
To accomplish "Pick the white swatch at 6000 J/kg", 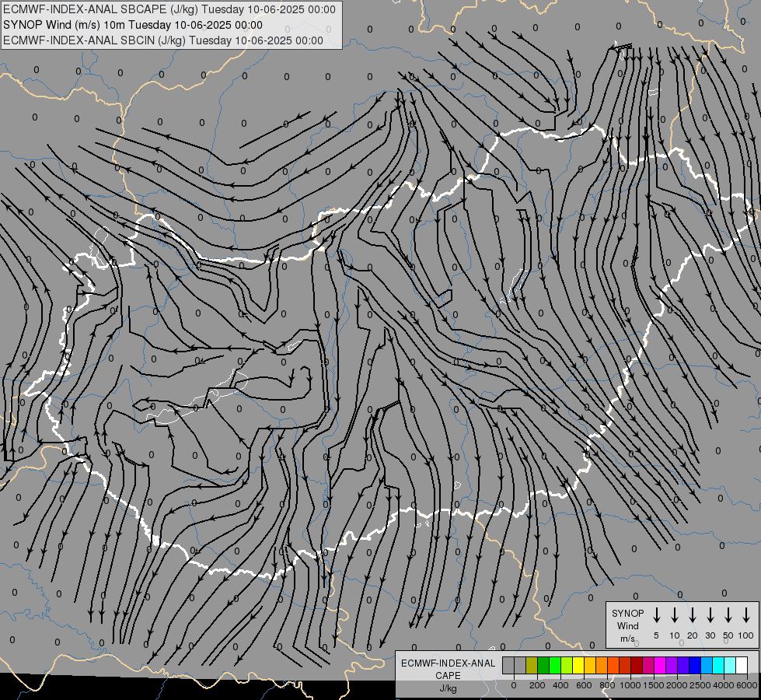I will 741,665.
